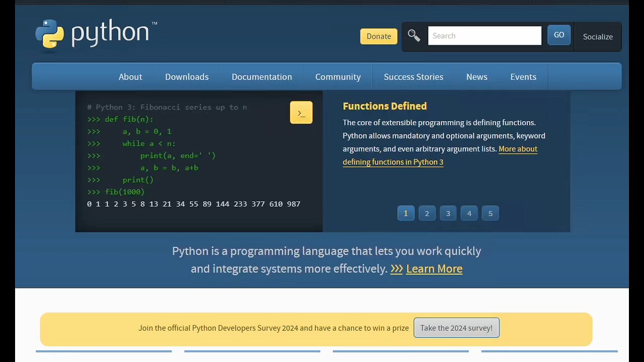Click the GO search button
The image size is (644, 362).
[x=559, y=35]
